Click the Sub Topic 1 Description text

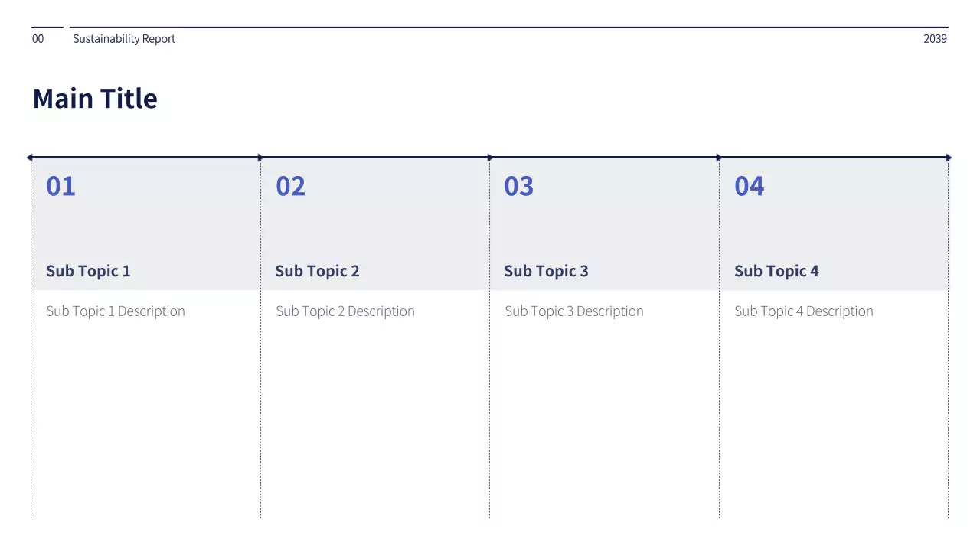click(x=116, y=311)
